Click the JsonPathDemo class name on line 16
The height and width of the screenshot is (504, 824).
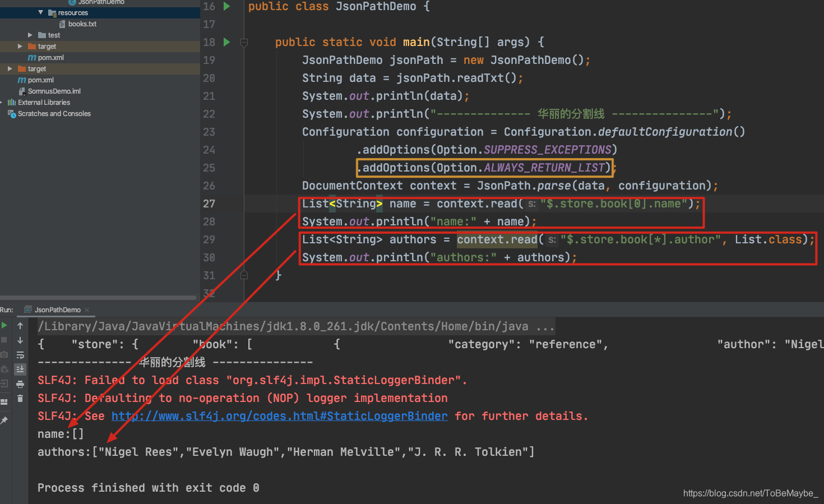coord(376,6)
